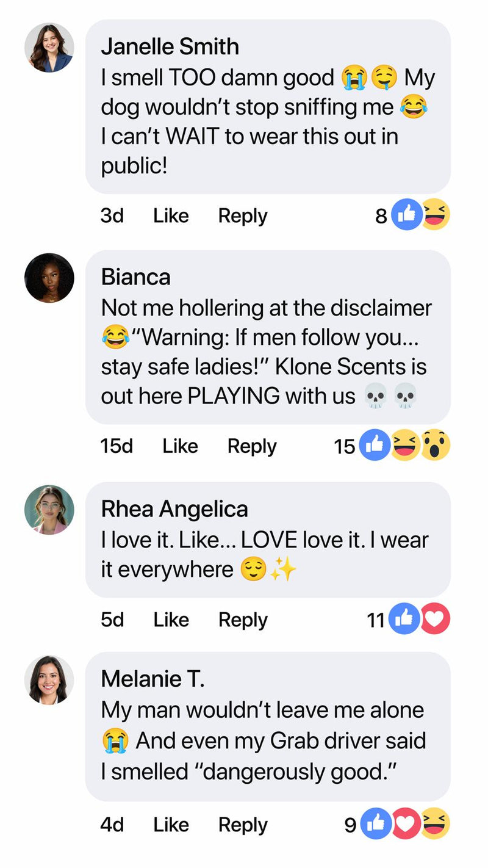Click the laughing reaction on Janelle Smith's comment

coord(435,215)
